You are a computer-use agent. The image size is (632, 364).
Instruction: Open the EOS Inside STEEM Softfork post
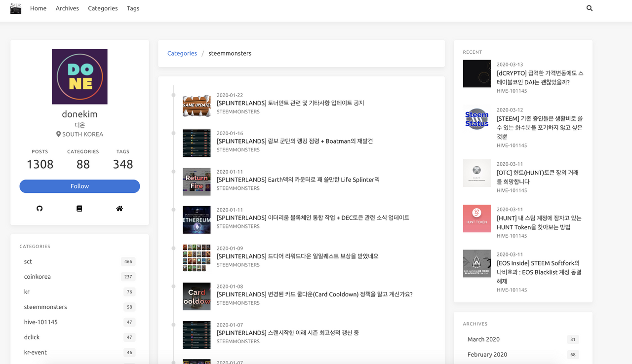(539, 272)
